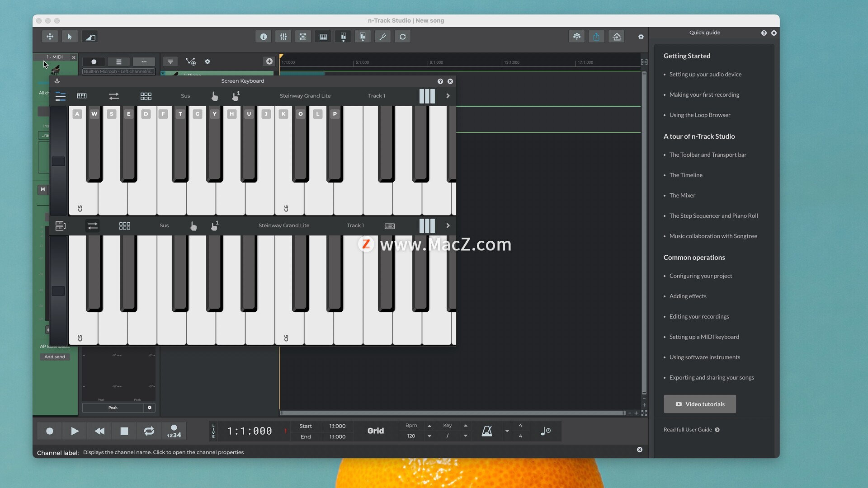Open the tuner fork icon
The image size is (868, 488).
(x=383, y=37)
